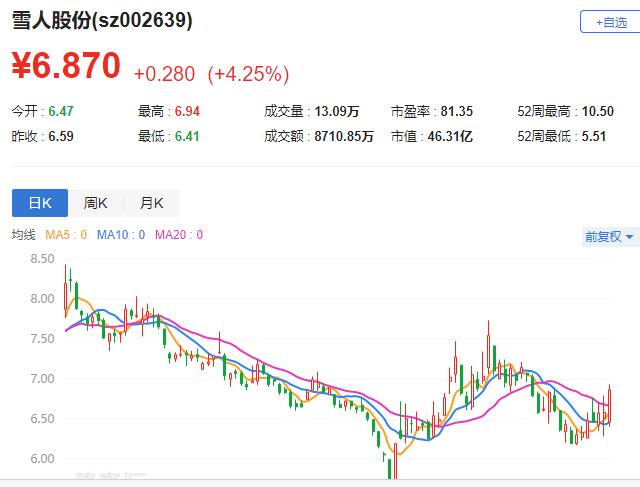
Task: Click the 今开 value 6.47
Action: point(61,111)
